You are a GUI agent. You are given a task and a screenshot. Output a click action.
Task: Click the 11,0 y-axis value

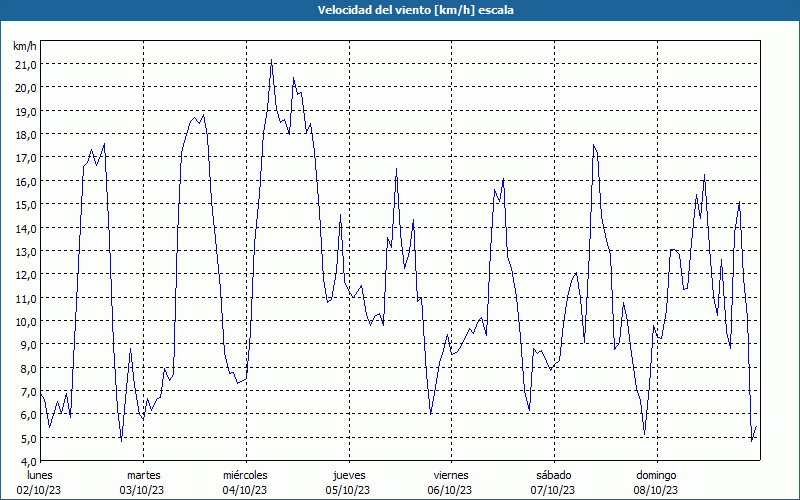[26, 298]
